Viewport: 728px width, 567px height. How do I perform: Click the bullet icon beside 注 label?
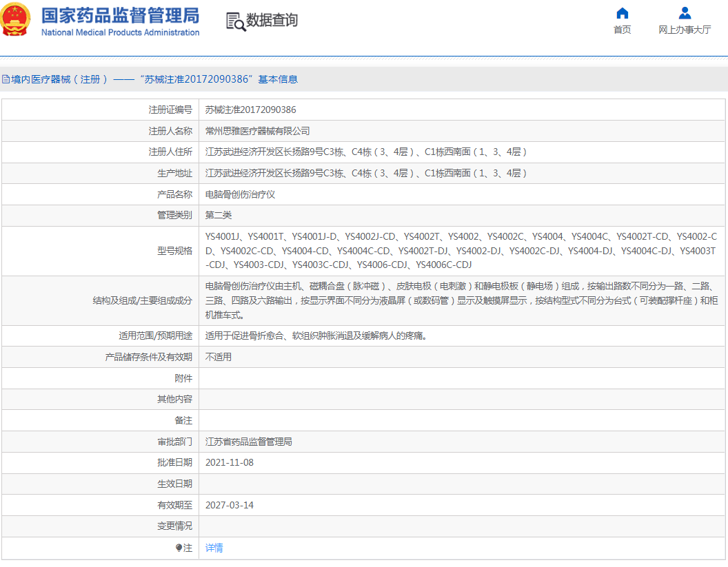tap(179, 548)
